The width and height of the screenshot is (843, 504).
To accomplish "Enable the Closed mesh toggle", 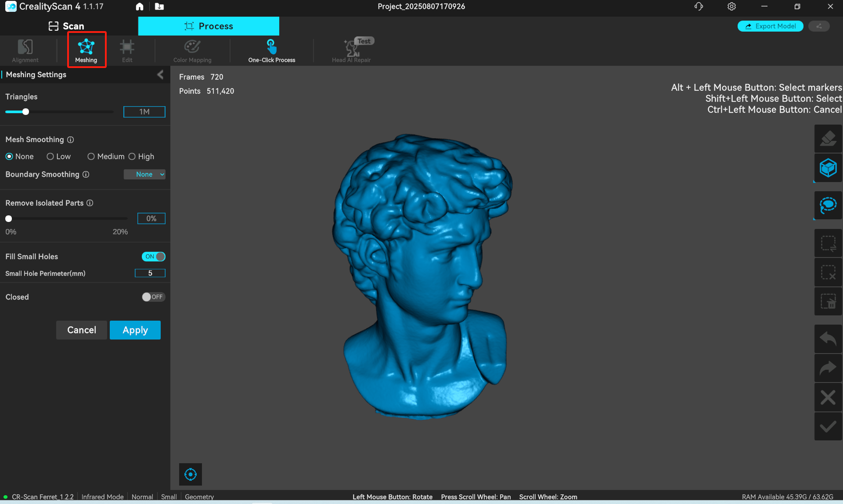I will point(153,297).
